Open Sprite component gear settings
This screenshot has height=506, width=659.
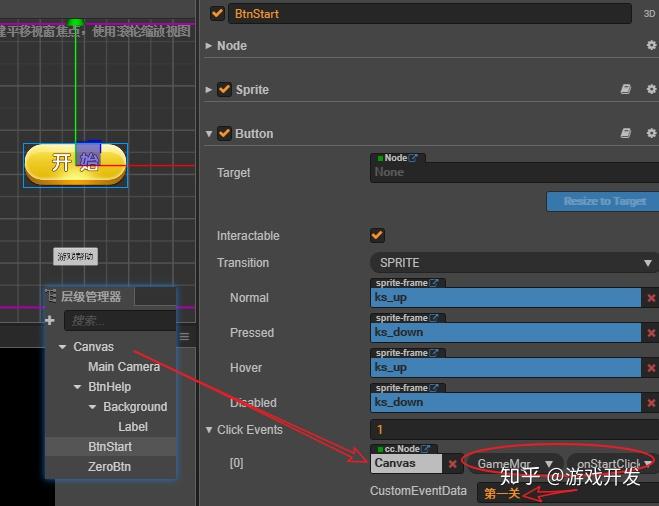click(651, 89)
